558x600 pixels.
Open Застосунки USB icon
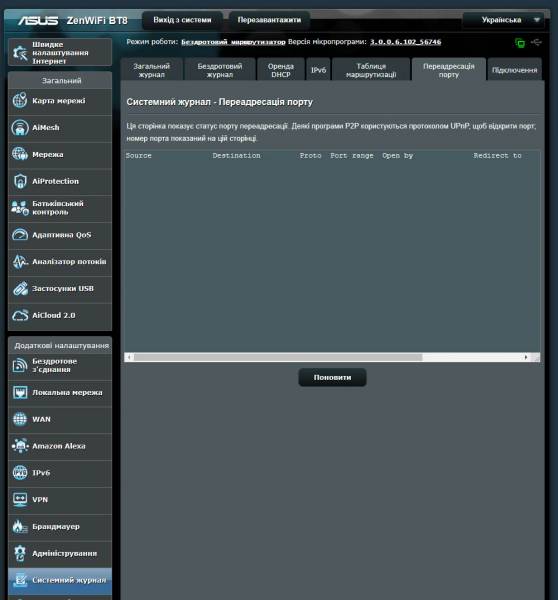coord(20,288)
